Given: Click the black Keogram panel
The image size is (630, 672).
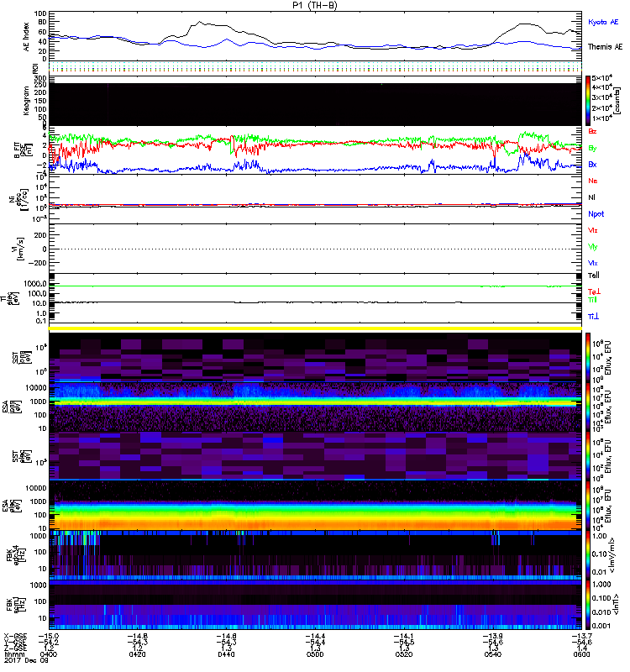Looking at the screenshot, I should (x=318, y=104).
